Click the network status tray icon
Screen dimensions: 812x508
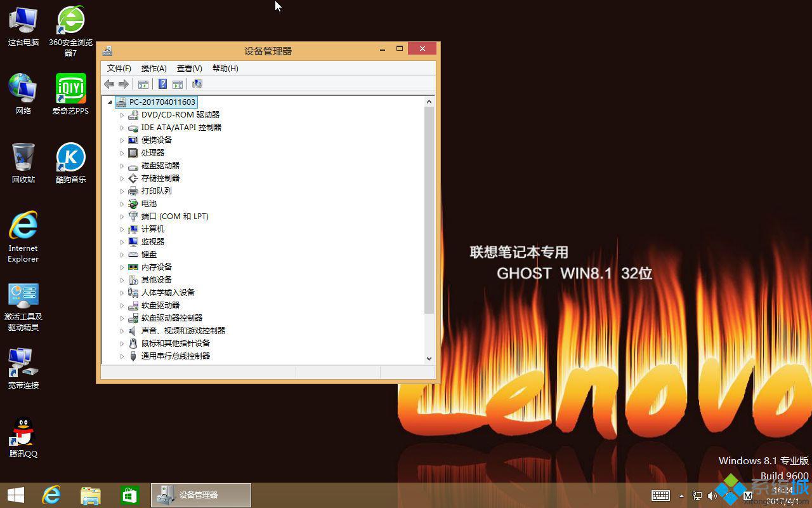[x=697, y=495]
